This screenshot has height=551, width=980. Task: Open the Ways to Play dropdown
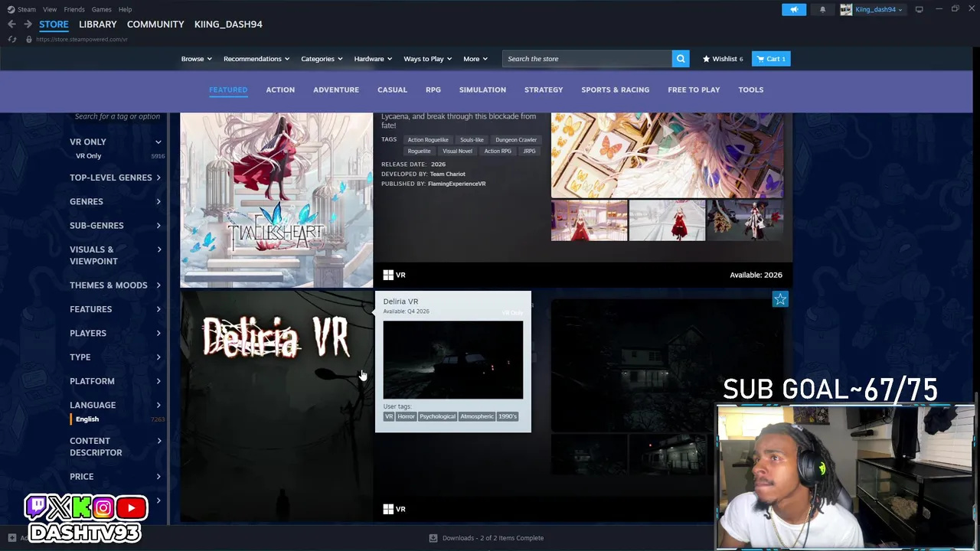pos(427,59)
